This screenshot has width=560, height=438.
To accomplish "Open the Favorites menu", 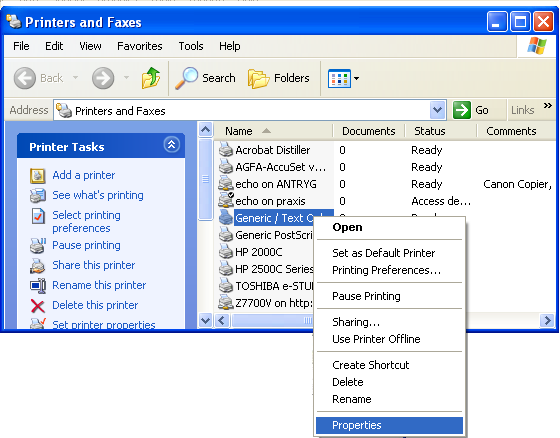I will (x=140, y=46).
